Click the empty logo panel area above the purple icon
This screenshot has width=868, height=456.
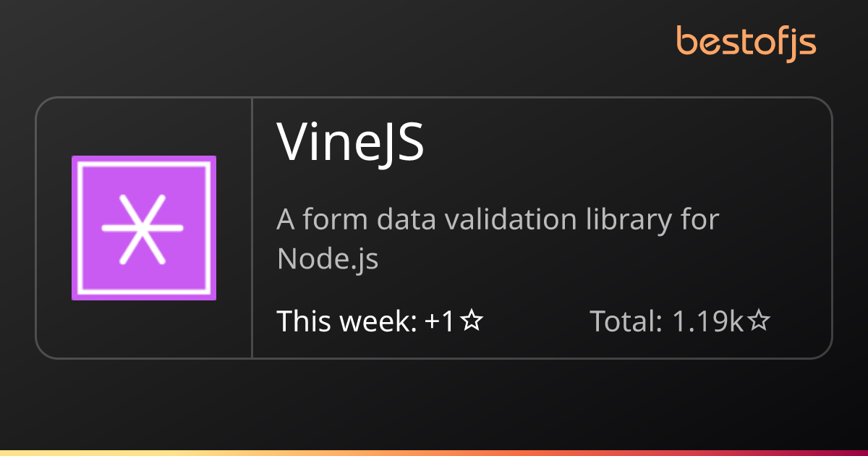click(x=144, y=126)
